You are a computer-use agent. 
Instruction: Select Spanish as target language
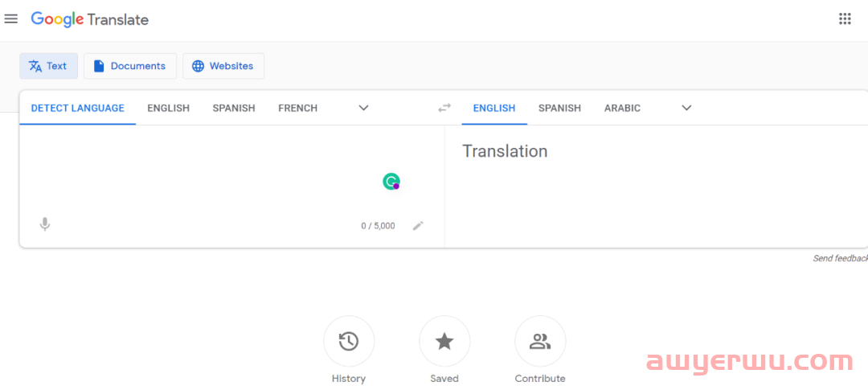click(559, 108)
